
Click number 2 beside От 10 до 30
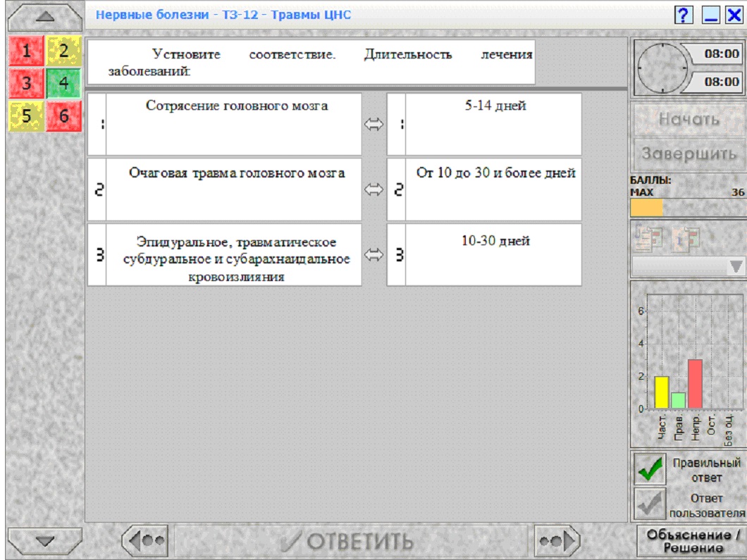pos(397,189)
